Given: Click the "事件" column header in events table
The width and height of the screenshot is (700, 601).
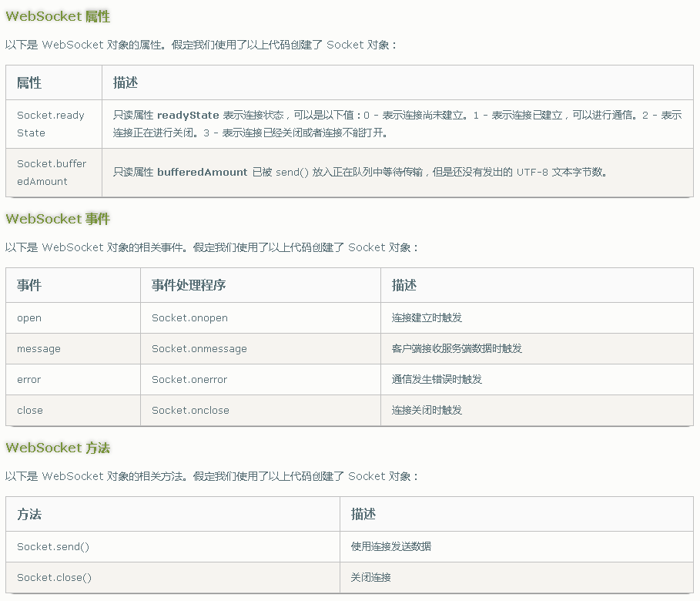Looking at the screenshot, I should coord(29,285).
